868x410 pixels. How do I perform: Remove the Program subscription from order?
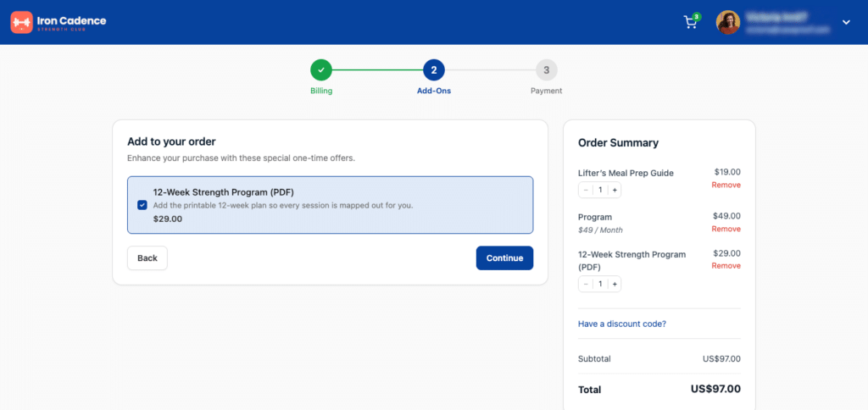click(726, 229)
